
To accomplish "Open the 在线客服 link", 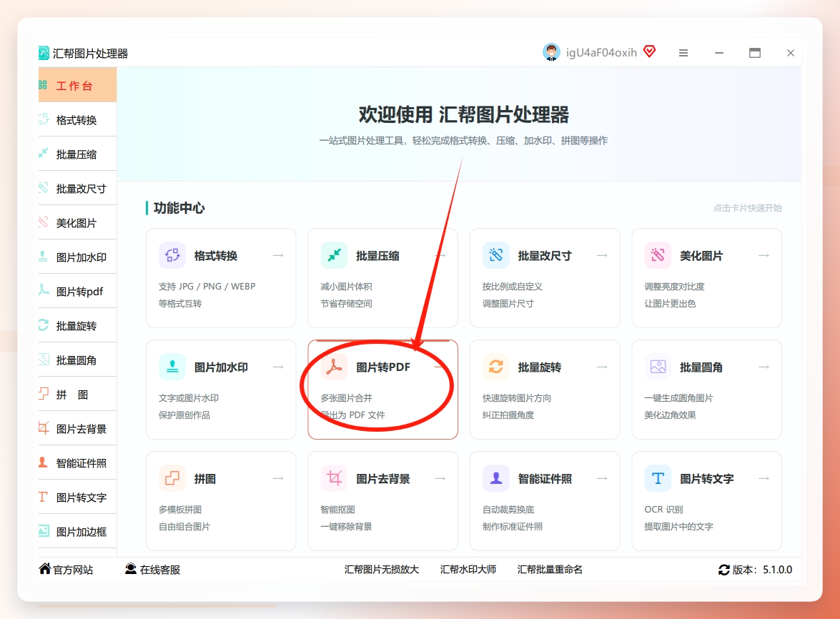I will (159, 570).
